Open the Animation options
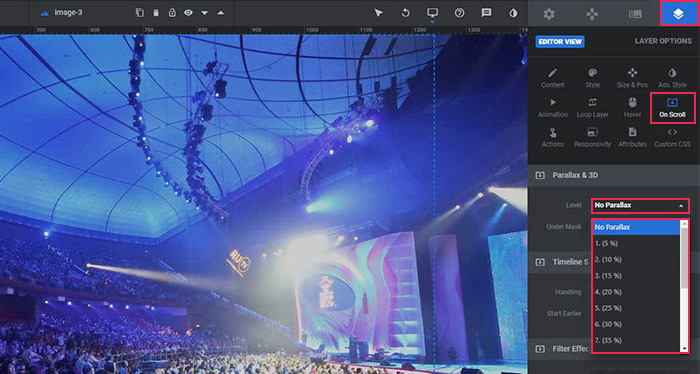700x374 pixels. (553, 108)
